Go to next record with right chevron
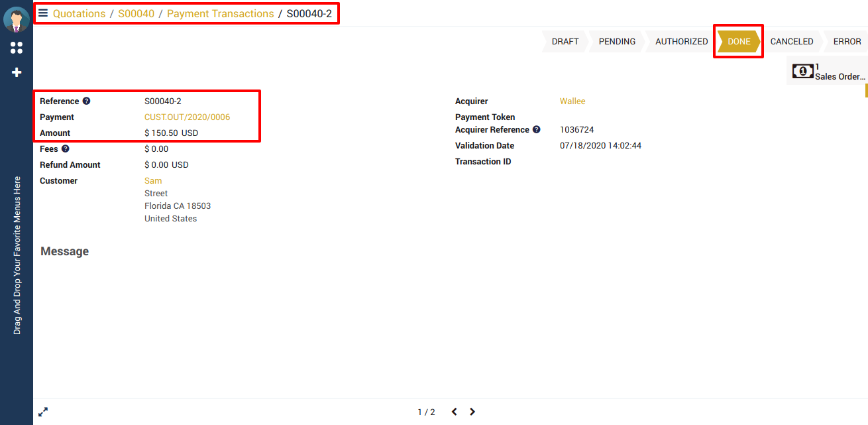868x425 pixels. coord(472,412)
